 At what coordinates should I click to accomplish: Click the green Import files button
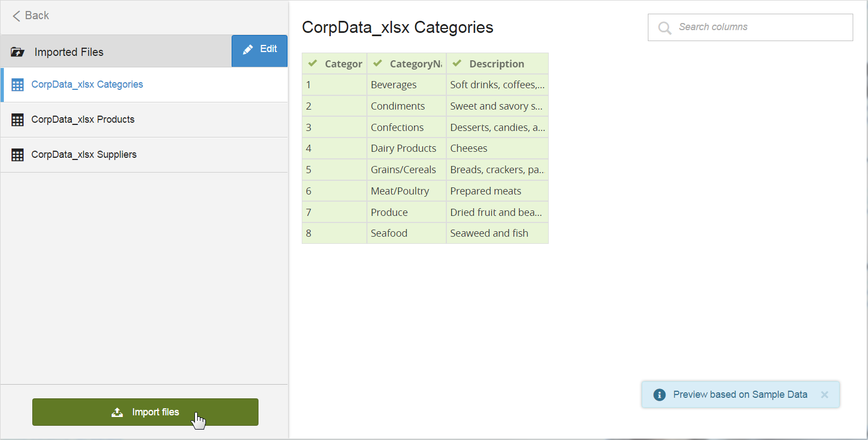pyautogui.click(x=145, y=412)
